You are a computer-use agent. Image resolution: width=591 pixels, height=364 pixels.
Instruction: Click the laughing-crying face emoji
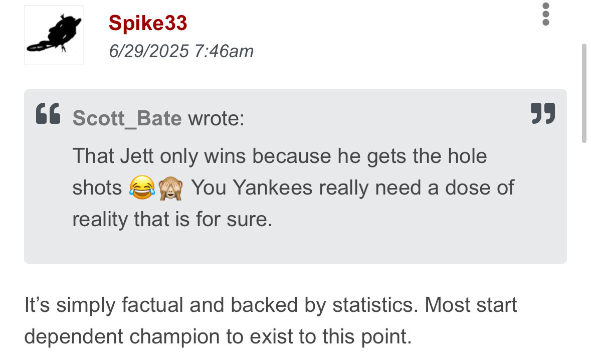tap(141, 188)
